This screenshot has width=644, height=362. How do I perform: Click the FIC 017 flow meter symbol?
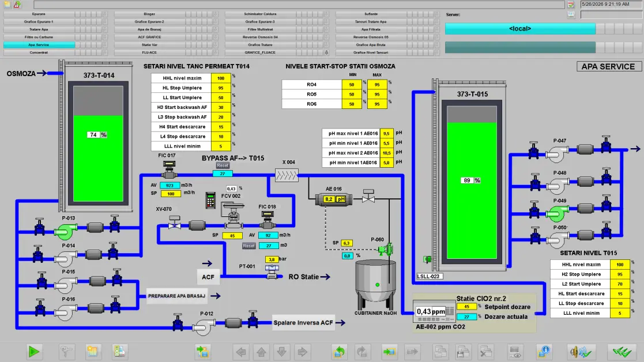coord(169,169)
